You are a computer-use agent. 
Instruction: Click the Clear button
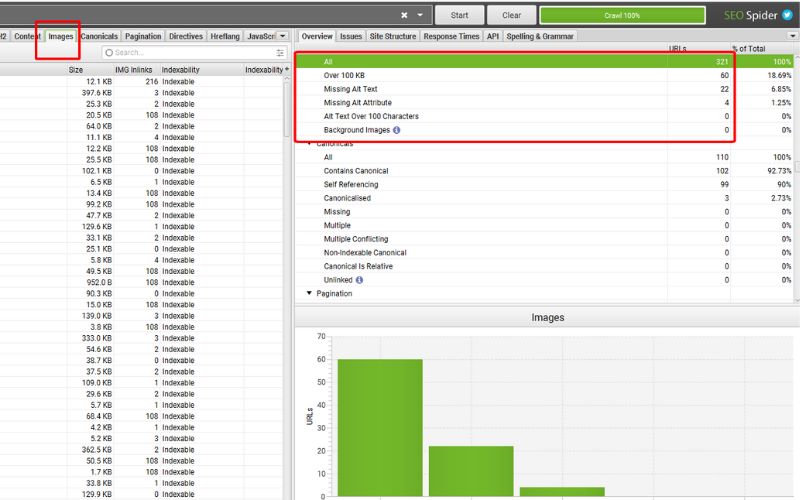pyautogui.click(x=511, y=15)
